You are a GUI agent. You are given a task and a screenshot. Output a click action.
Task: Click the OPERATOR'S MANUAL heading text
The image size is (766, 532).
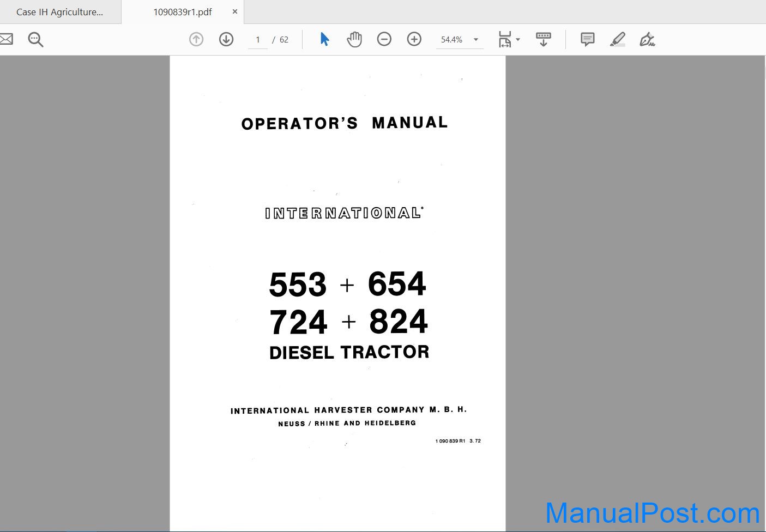pos(345,123)
